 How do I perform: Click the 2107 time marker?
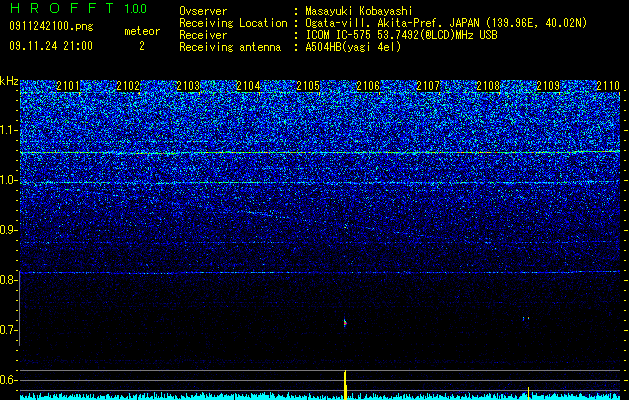[x=428, y=86]
